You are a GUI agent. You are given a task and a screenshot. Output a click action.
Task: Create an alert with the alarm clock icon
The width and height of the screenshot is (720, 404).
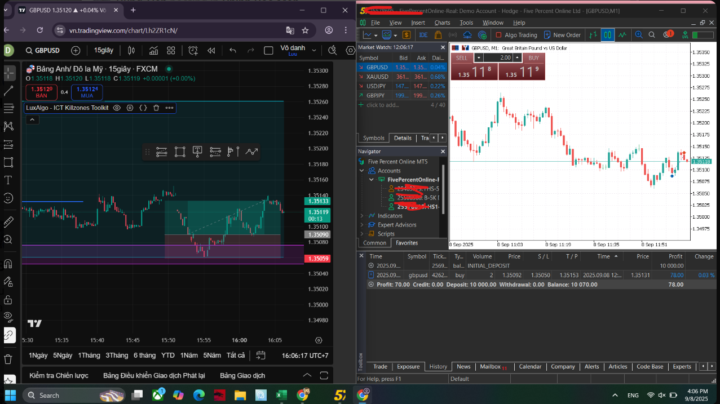(193, 50)
